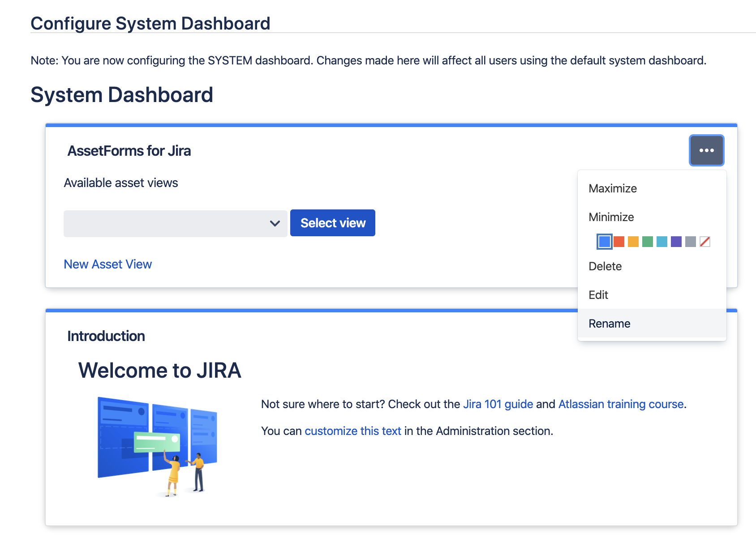The height and width of the screenshot is (554, 756).
Task: Select Delete in the gadget menu
Action: click(x=652, y=266)
